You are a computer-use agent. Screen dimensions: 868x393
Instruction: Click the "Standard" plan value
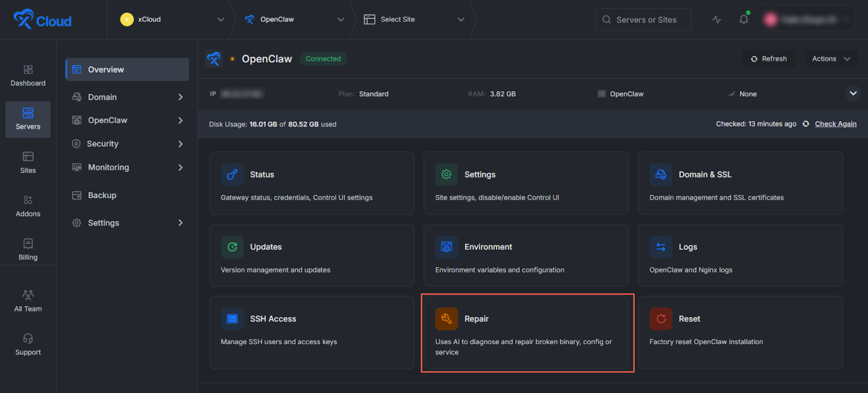[x=374, y=94]
